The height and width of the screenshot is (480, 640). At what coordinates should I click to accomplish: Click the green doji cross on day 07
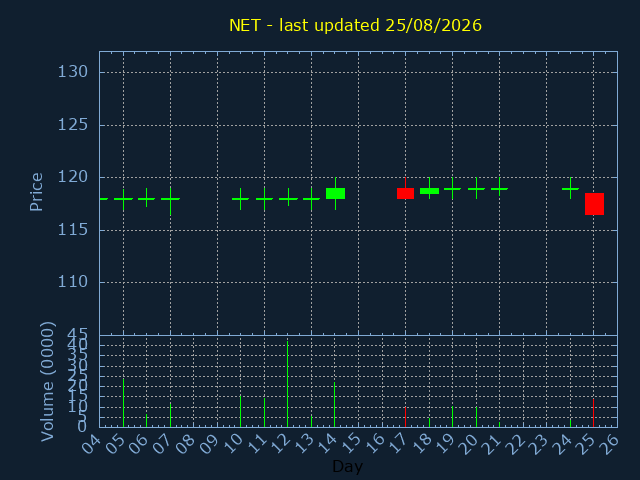(170, 199)
